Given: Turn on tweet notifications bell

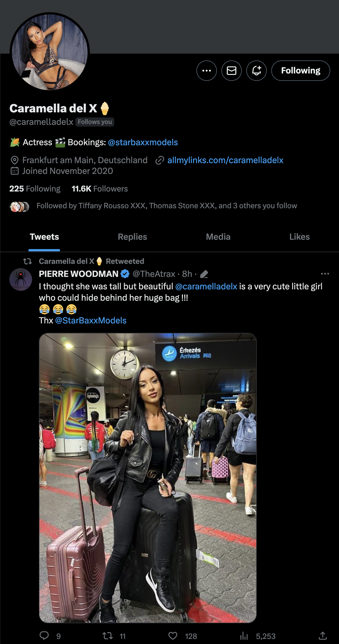Looking at the screenshot, I should point(256,71).
